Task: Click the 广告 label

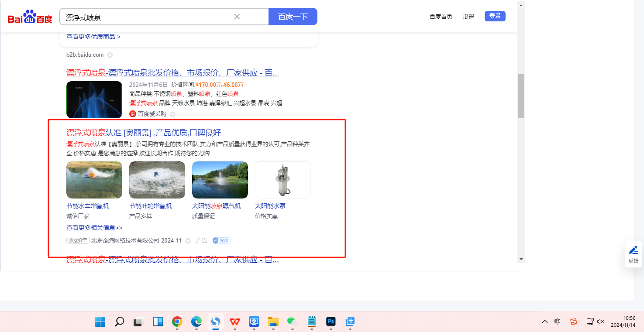Action: (202, 240)
